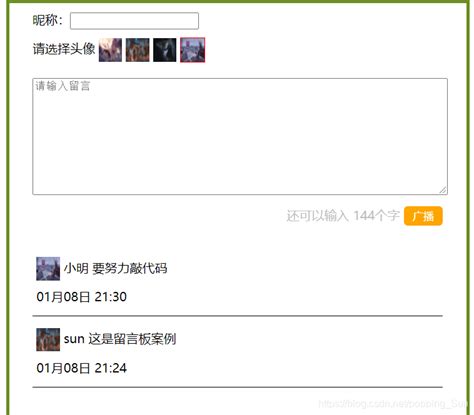Click the divider line below sun's message
Viewport: 474px width, 415px height.
point(237,387)
